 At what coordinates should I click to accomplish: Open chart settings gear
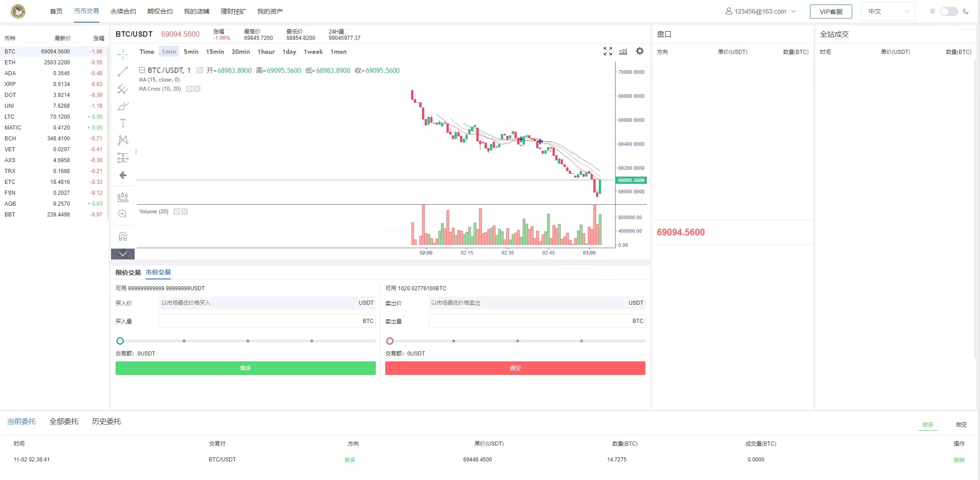(x=640, y=51)
